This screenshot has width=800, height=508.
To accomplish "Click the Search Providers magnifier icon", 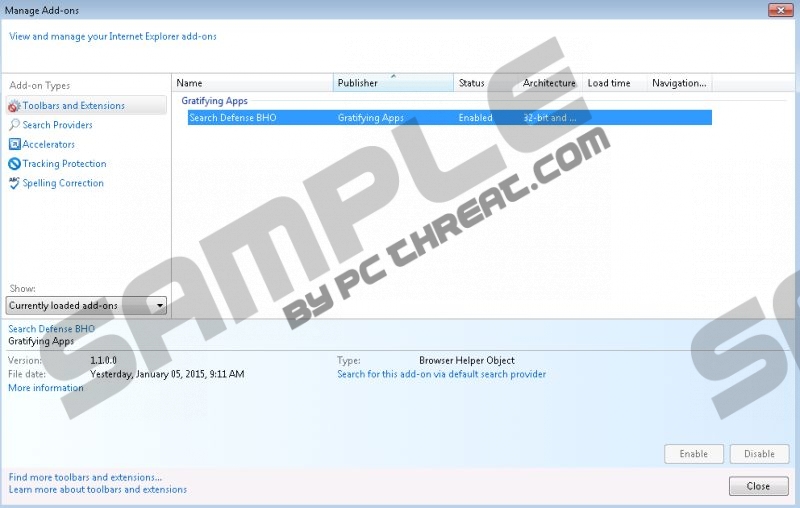I will pyautogui.click(x=14, y=125).
